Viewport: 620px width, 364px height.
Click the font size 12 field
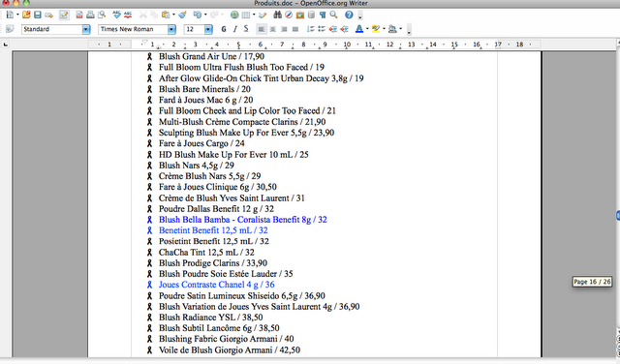194,29
